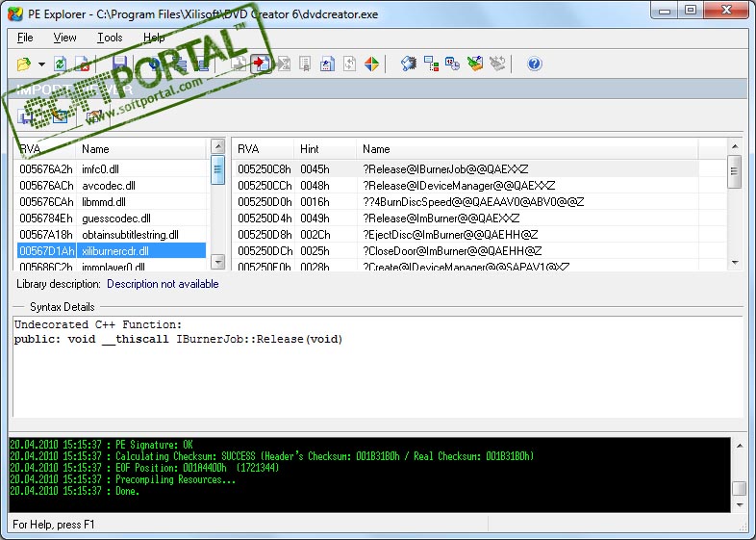Click the function list up scroll arrow
The image size is (756, 540).
[x=735, y=146]
